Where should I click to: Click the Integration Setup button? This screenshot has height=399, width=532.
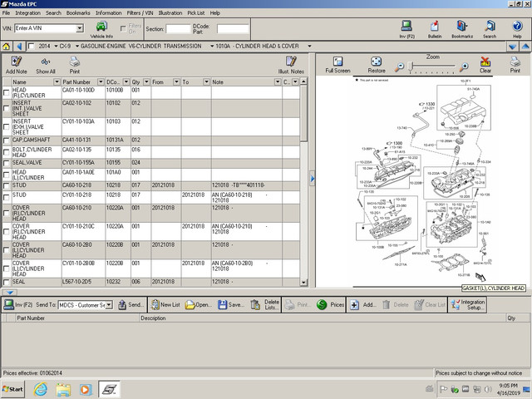tap(467, 305)
